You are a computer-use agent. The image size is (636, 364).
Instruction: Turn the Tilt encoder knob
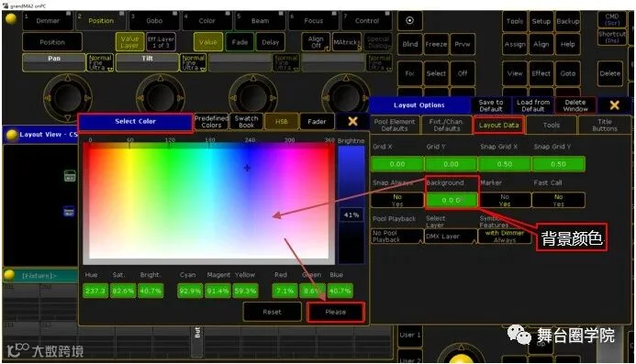tap(161, 97)
